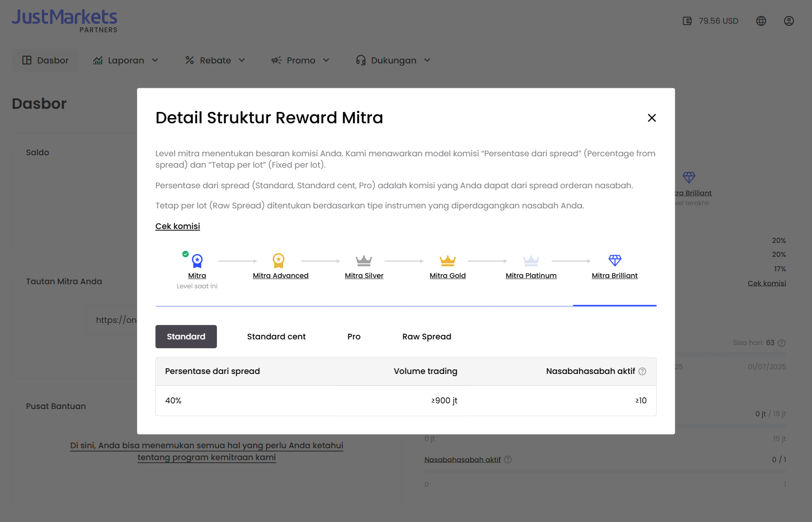Click the Laporan chart icon

[x=98, y=60]
